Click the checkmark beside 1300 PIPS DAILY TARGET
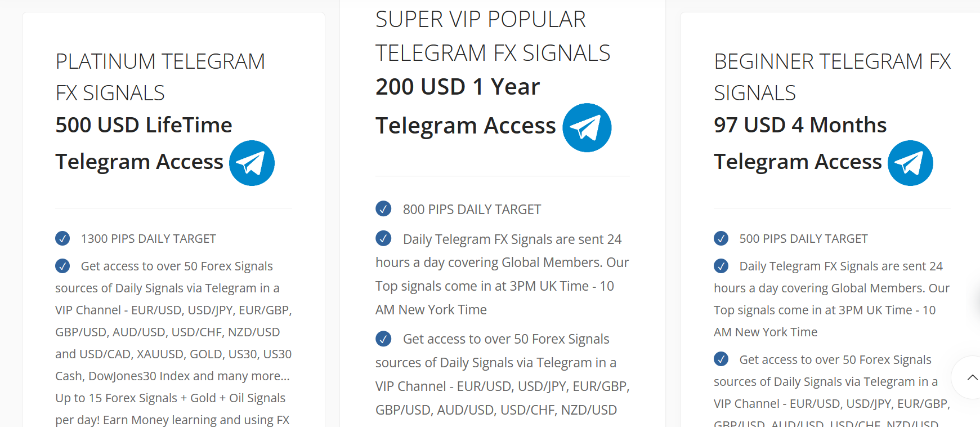Screen dimensions: 980x427 click(x=62, y=238)
